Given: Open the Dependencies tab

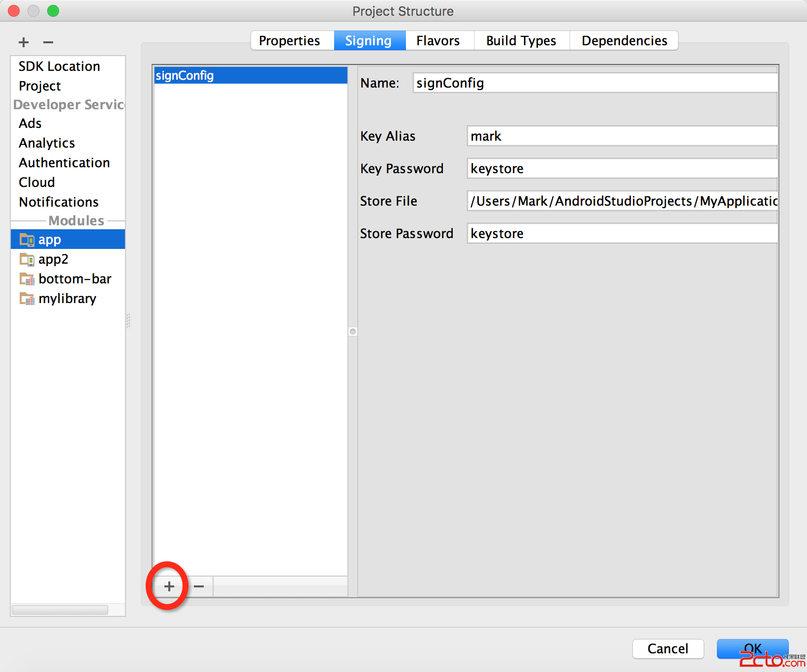Looking at the screenshot, I should (x=624, y=40).
